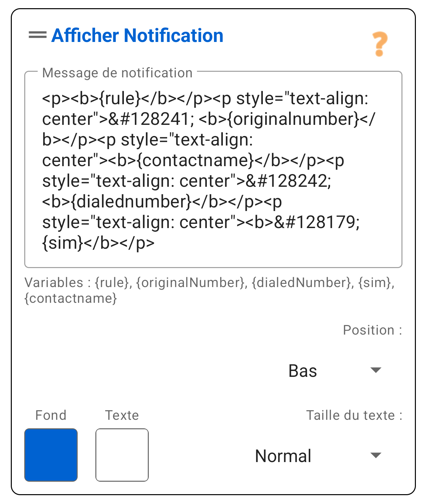The width and height of the screenshot is (428, 504).
Task: Click the Position : label
Action: click(372, 330)
